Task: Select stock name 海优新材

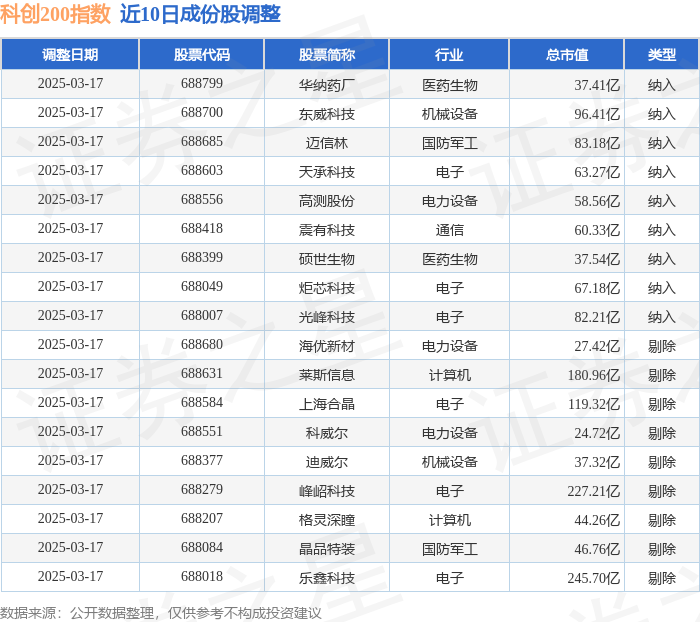Action: pos(327,346)
